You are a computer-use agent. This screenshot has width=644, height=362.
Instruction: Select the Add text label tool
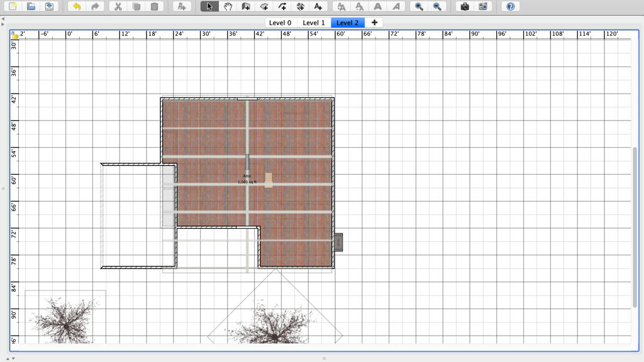pyautogui.click(x=318, y=6)
